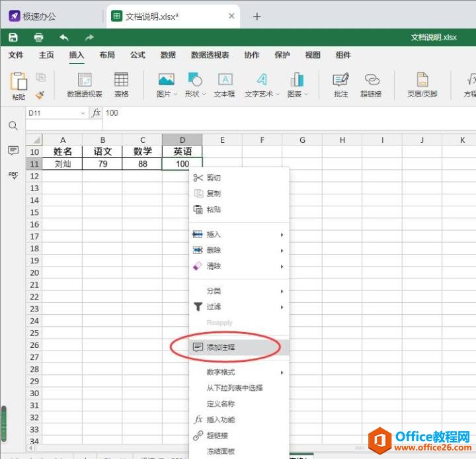Open the comments panel icon in left sidebar
Image resolution: width=476 pixels, height=459 pixels.
coord(13,150)
